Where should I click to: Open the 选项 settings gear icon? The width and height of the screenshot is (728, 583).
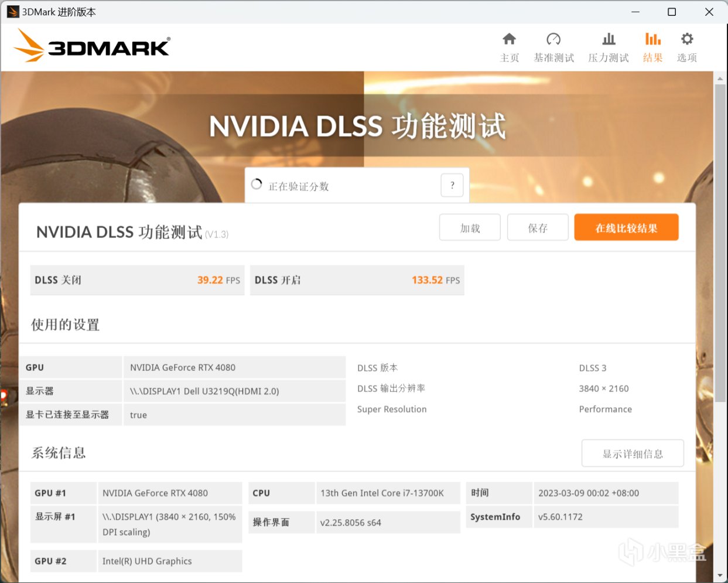[687, 39]
